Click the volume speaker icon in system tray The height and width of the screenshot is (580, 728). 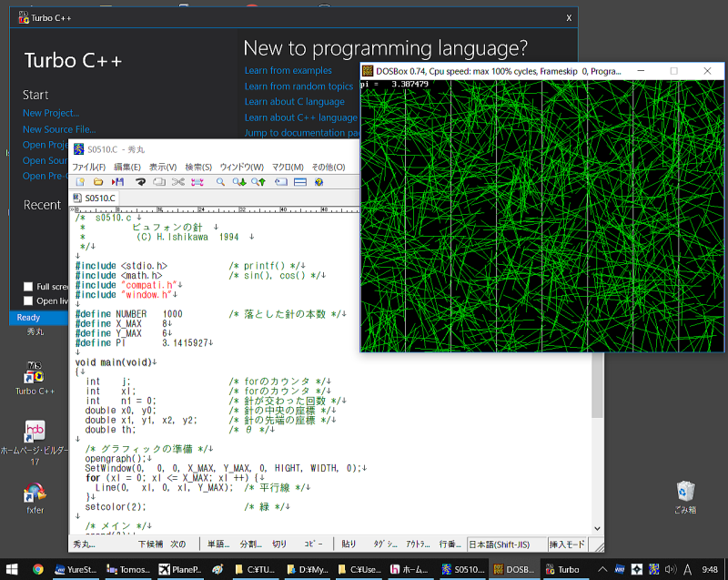click(x=671, y=569)
